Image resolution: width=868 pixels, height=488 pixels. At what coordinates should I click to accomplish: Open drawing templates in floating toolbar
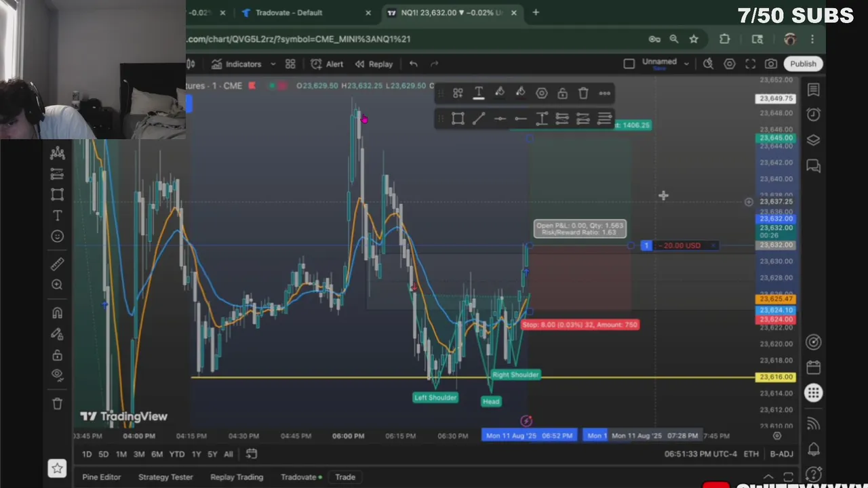click(x=458, y=94)
